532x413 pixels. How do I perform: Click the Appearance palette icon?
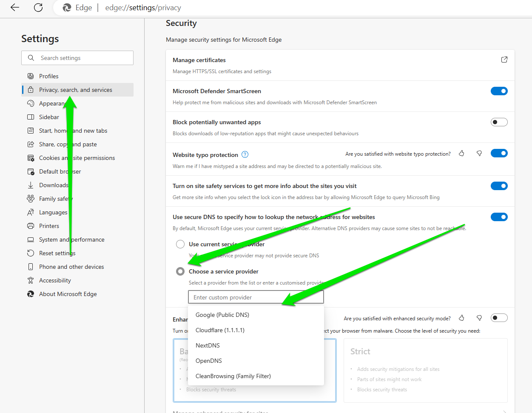click(31, 103)
